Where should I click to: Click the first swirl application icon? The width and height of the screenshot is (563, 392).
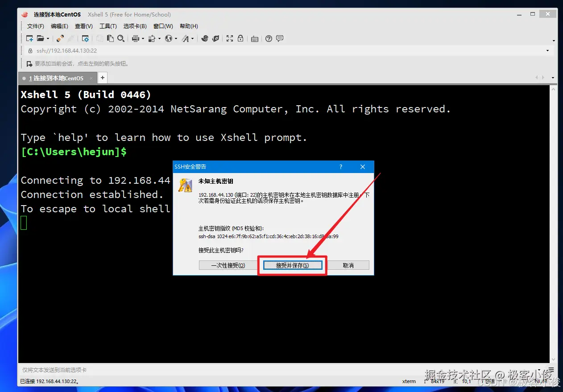click(x=205, y=39)
